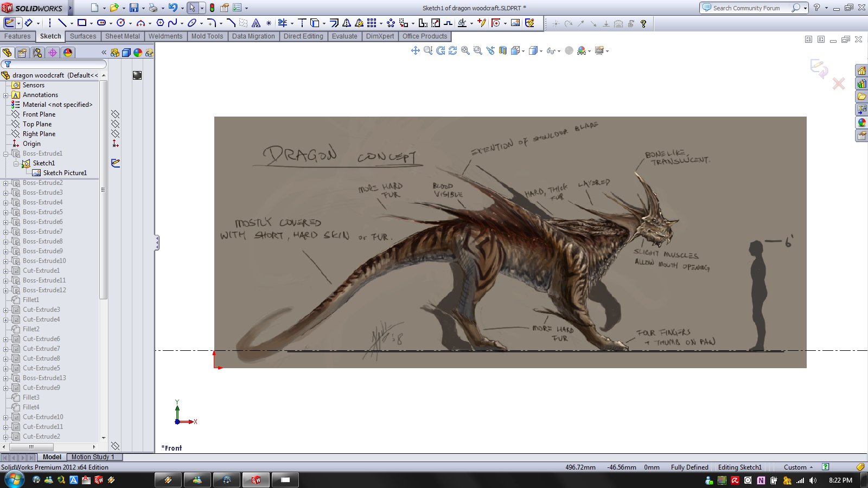Toggle display pane visibility of Origin
The height and width of the screenshot is (488, 868).
coord(115,144)
